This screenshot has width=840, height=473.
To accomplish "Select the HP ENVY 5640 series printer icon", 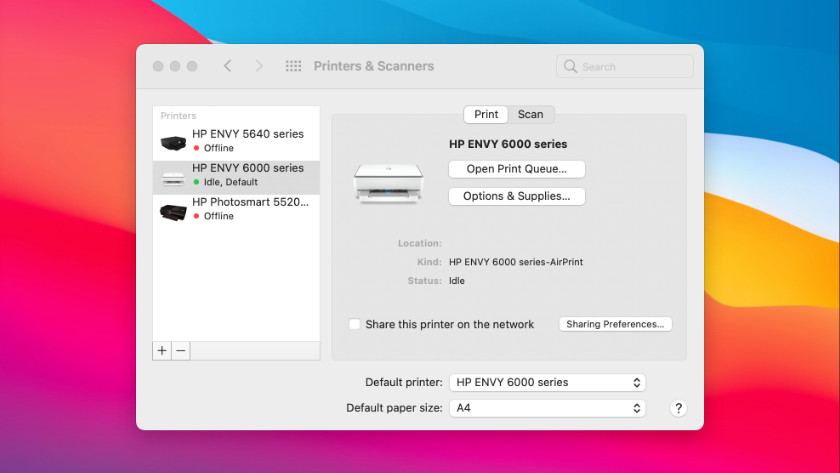I will pyautogui.click(x=173, y=142).
